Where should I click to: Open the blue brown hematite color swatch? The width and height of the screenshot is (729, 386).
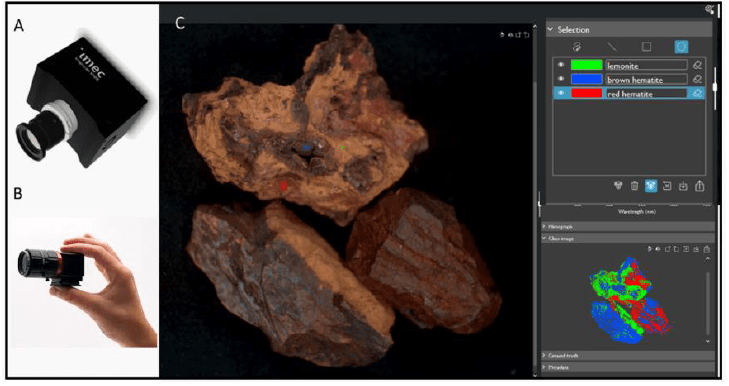point(586,79)
